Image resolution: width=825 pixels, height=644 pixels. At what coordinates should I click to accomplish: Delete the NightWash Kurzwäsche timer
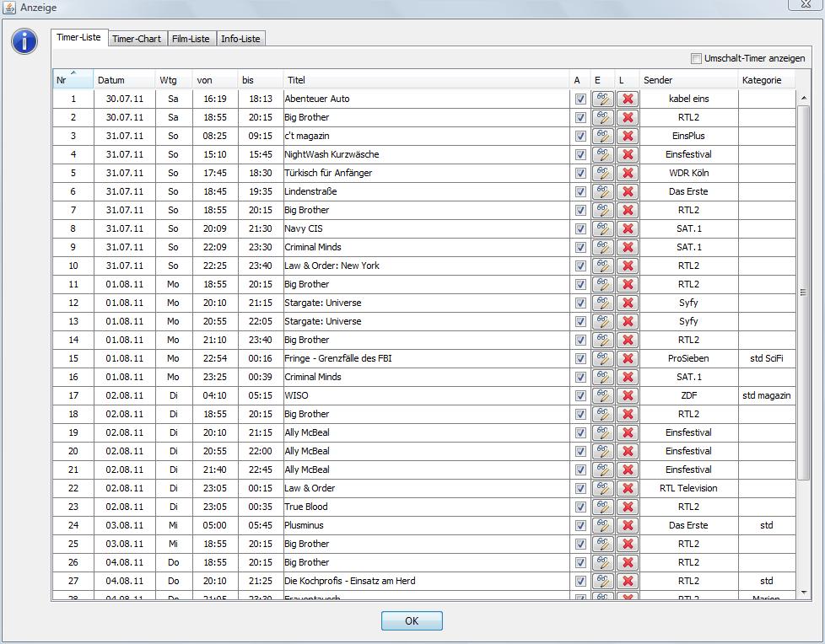coord(628,154)
